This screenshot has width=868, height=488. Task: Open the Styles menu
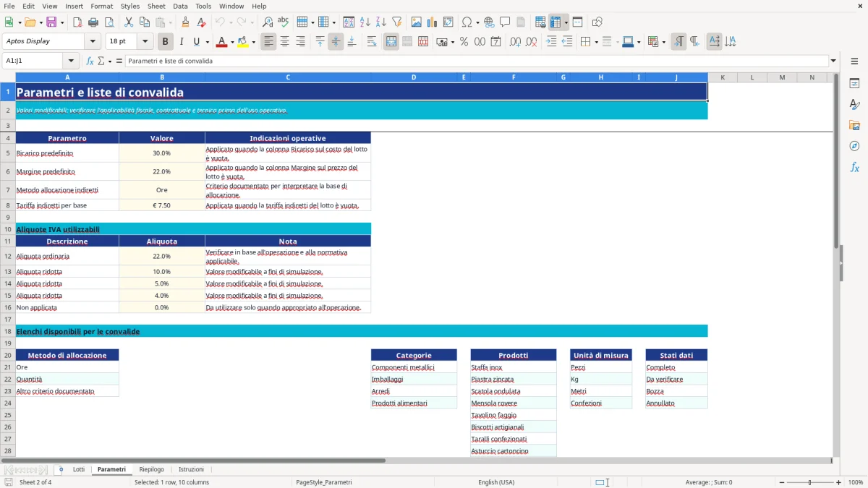coord(130,6)
